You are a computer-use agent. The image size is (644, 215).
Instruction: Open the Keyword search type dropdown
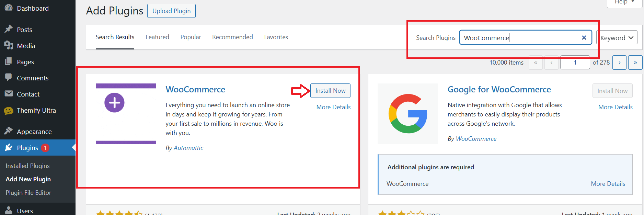pos(617,37)
